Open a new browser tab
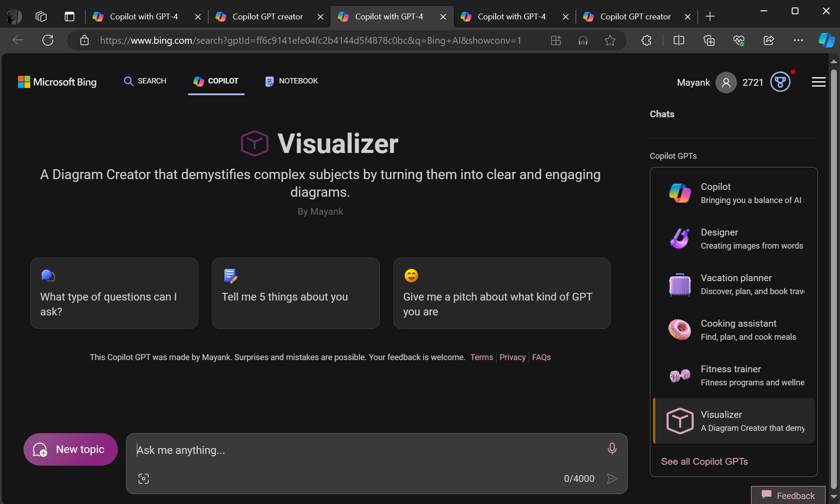The height and width of the screenshot is (504, 840). coord(710,17)
